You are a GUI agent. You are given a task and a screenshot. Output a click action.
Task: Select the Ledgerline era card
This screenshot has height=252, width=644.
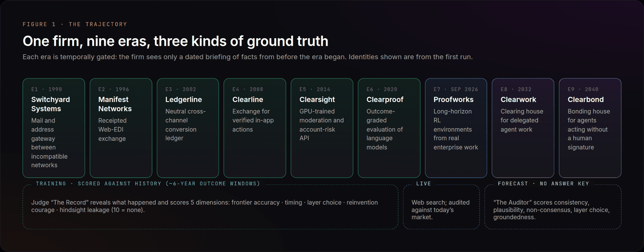[x=188, y=128]
